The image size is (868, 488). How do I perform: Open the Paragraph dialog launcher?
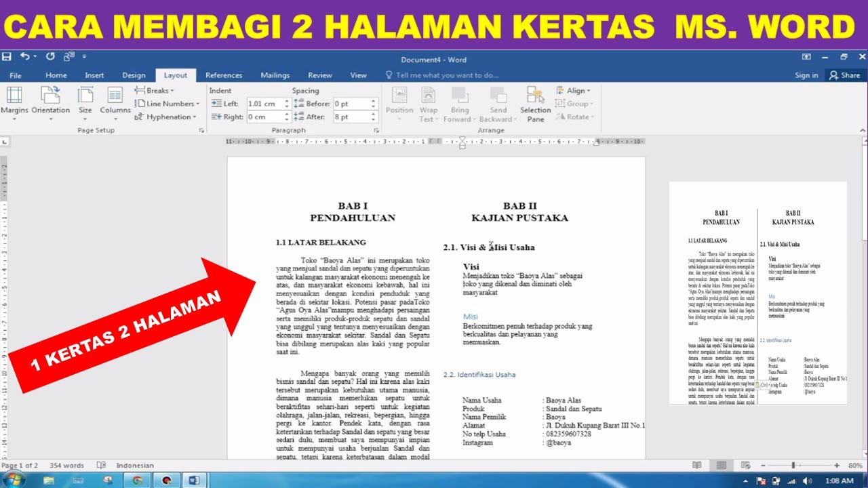(x=376, y=130)
